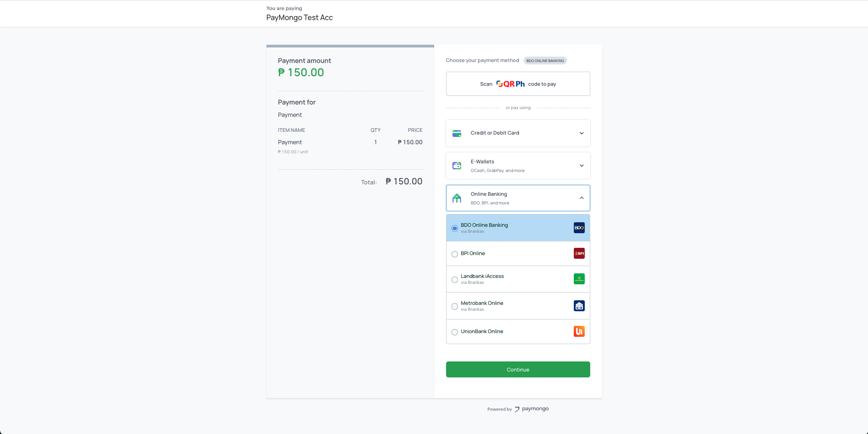This screenshot has width=868, height=434.
Task: Click the QR Ph logo
Action: pos(510,84)
